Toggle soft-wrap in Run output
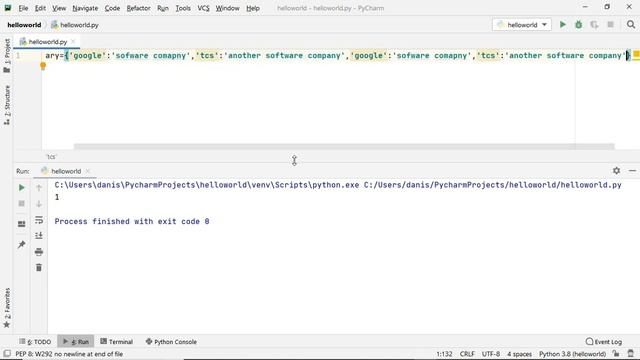 (39, 220)
